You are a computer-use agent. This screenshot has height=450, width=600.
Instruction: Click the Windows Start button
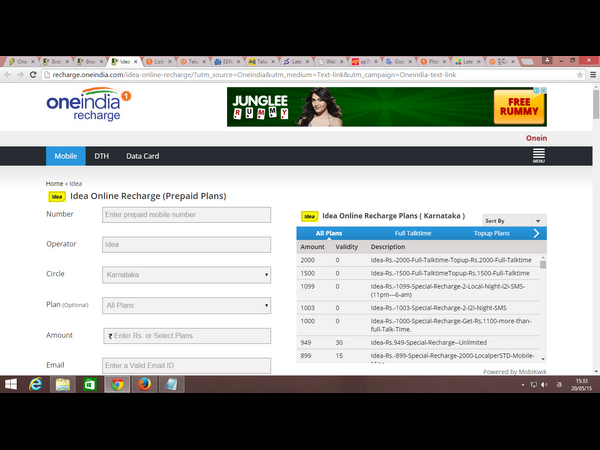click(x=12, y=384)
